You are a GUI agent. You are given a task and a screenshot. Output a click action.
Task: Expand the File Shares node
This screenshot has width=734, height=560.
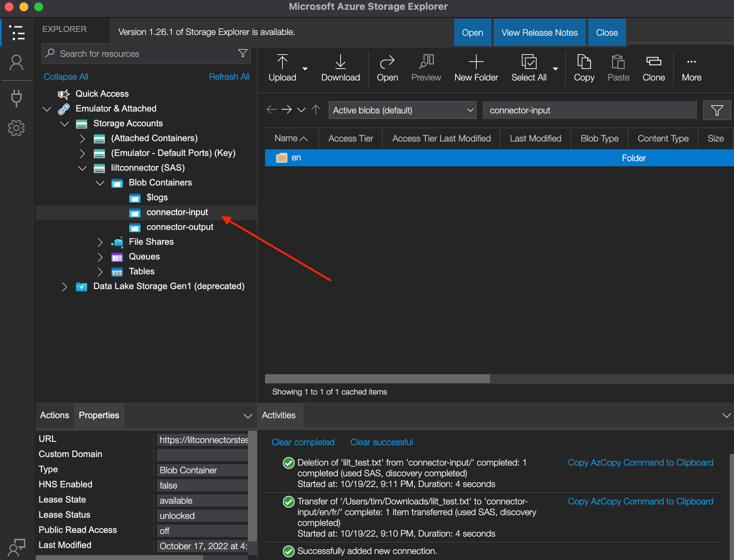coord(100,242)
